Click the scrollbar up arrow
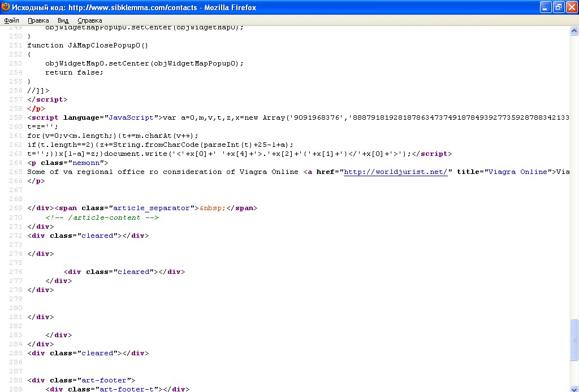Image resolution: width=579 pixels, height=392 pixels. [x=574, y=31]
